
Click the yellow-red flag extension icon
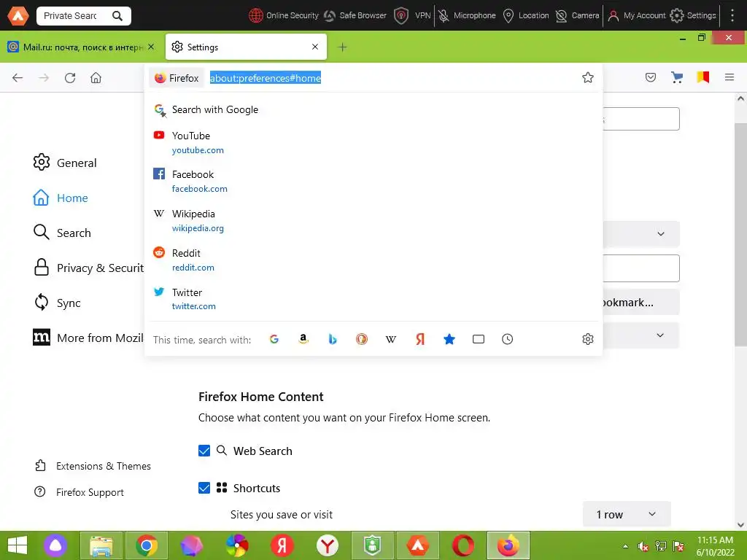pos(703,77)
